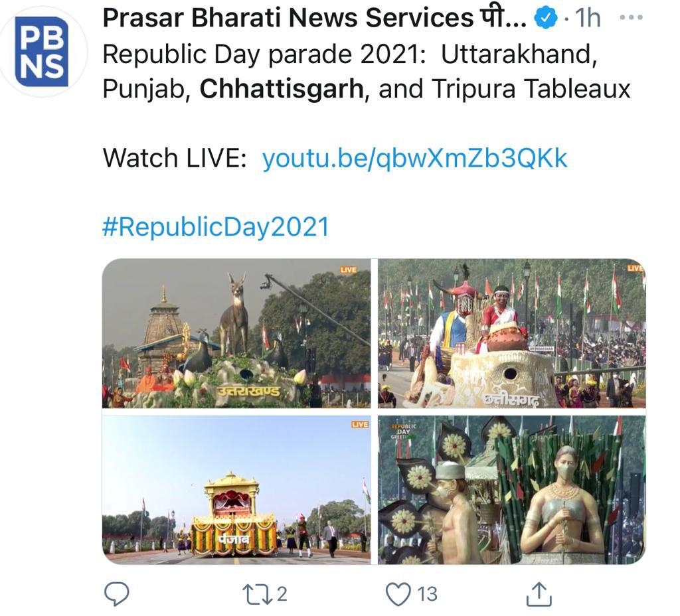Like the tweet with heart icon
The height and width of the screenshot is (616, 680).
click(x=398, y=594)
